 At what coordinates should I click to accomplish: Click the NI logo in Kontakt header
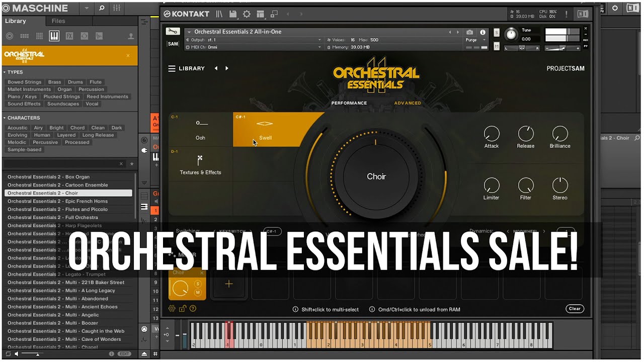pos(583,14)
